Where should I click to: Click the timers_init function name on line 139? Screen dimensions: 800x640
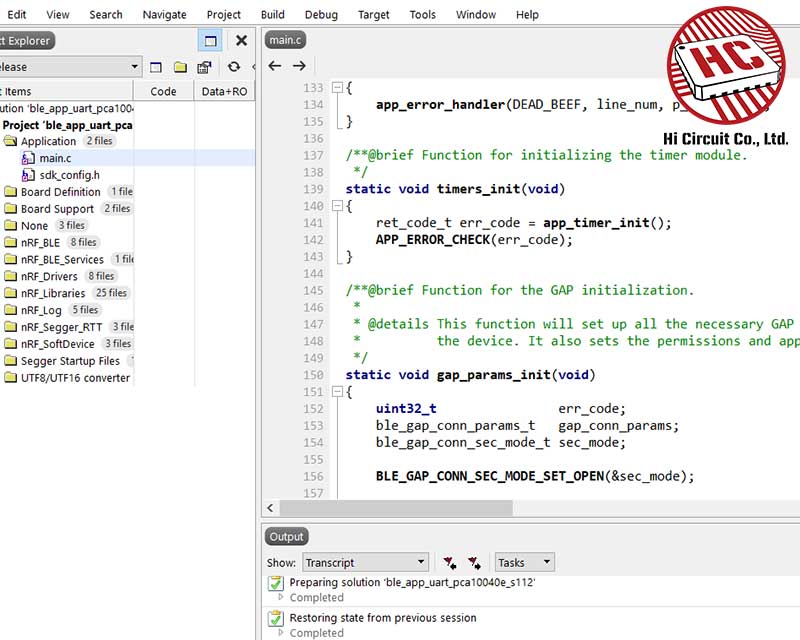tap(479, 189)
